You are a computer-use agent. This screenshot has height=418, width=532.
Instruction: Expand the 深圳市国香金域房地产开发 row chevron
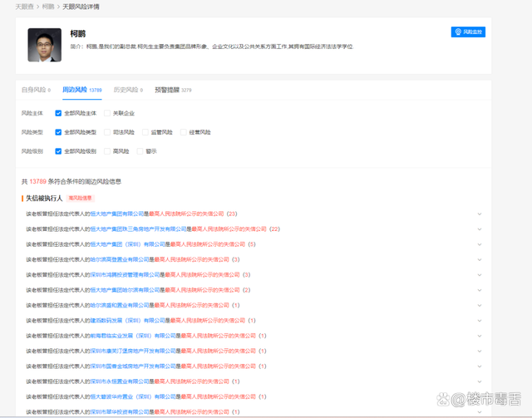(x=480, y=366)
